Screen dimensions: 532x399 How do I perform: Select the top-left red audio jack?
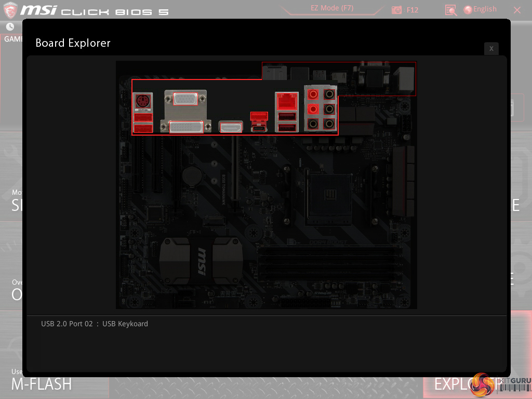click(313, 95)
